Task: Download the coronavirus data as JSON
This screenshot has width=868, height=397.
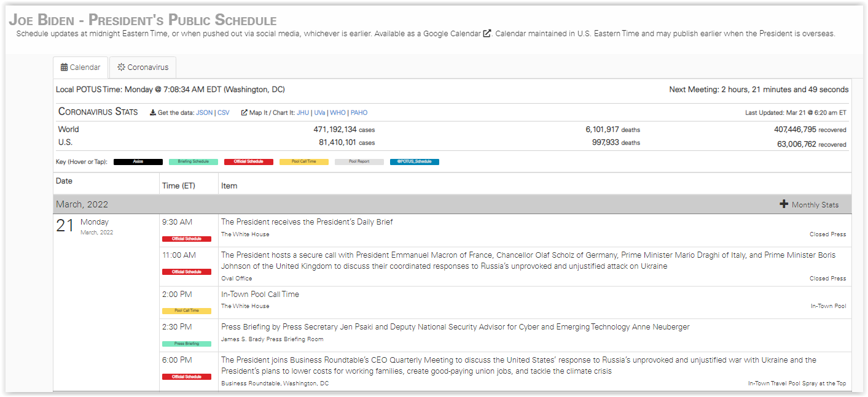Action: (204, 113)
